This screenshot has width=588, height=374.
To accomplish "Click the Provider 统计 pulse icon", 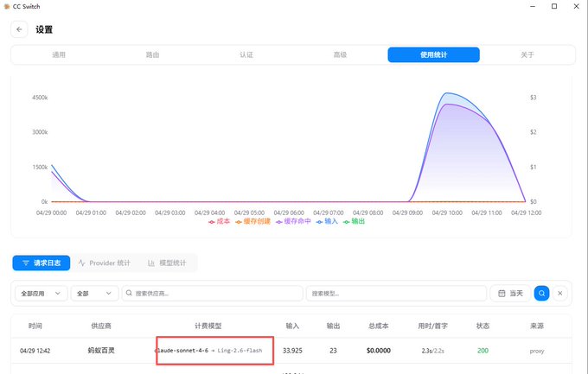I will coord(82,263).
